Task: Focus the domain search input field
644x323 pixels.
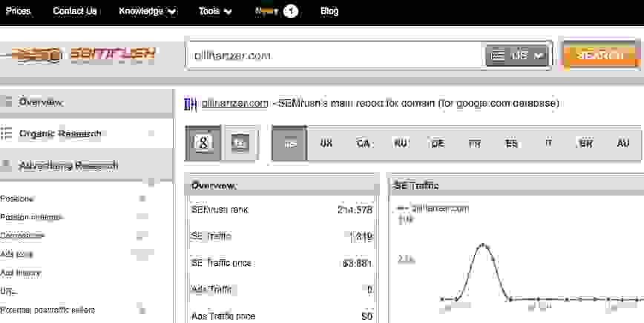Action: 335,56
